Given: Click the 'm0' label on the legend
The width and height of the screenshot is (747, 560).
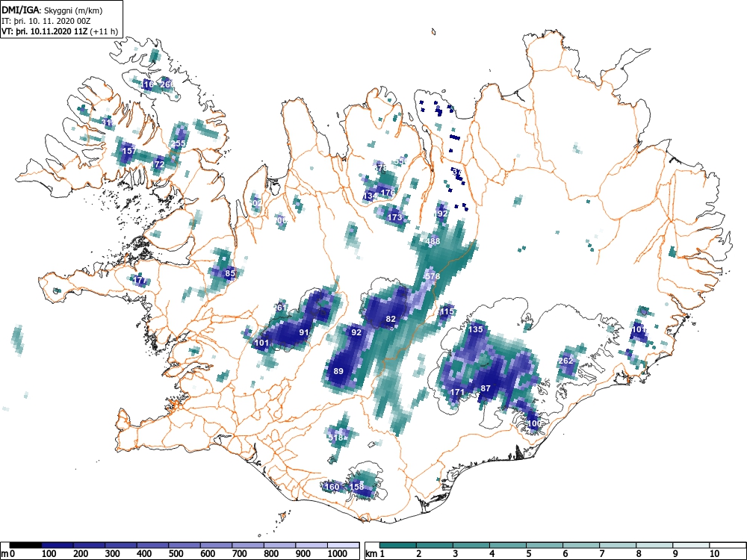Looking at the screenshot, I should coord(8,554).
